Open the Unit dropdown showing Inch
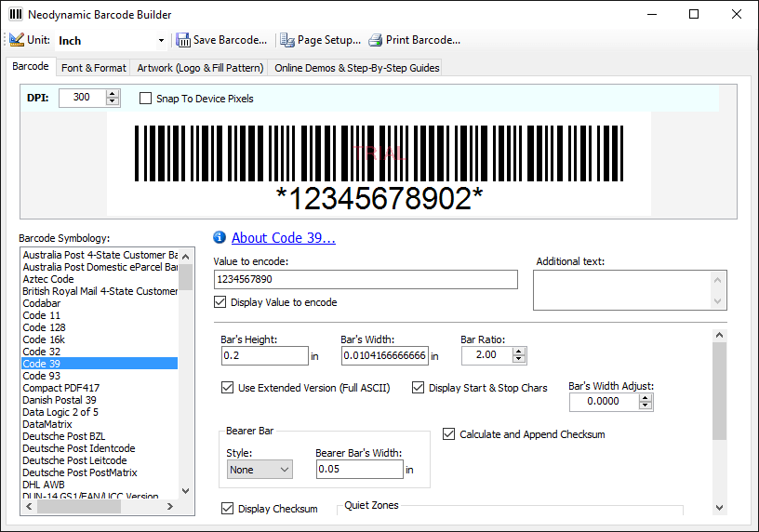 pyautogui.click(x=161, y=41)
